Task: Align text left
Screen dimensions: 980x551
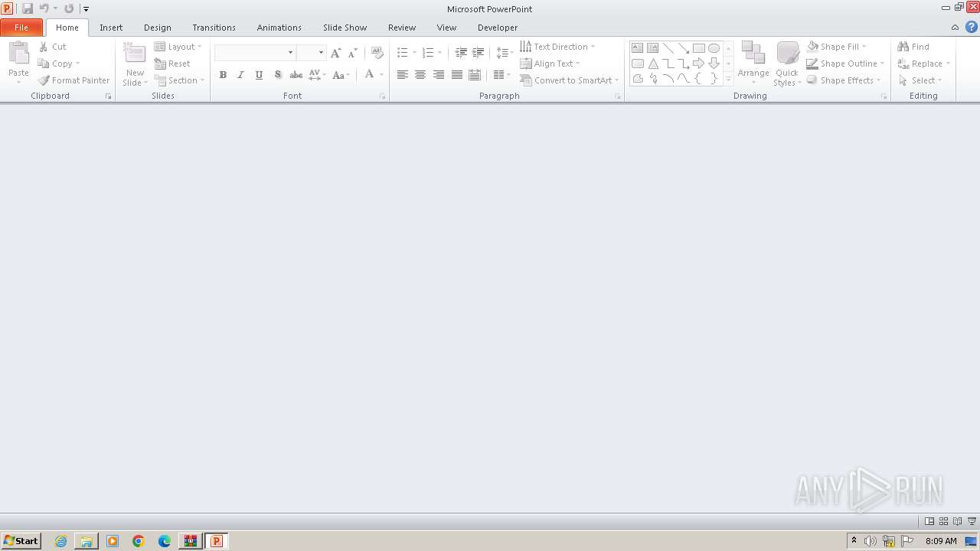Action: pos(402,75)
